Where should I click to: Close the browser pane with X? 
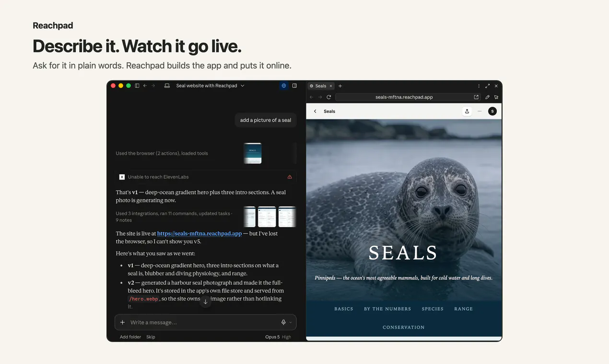[496, 86]
